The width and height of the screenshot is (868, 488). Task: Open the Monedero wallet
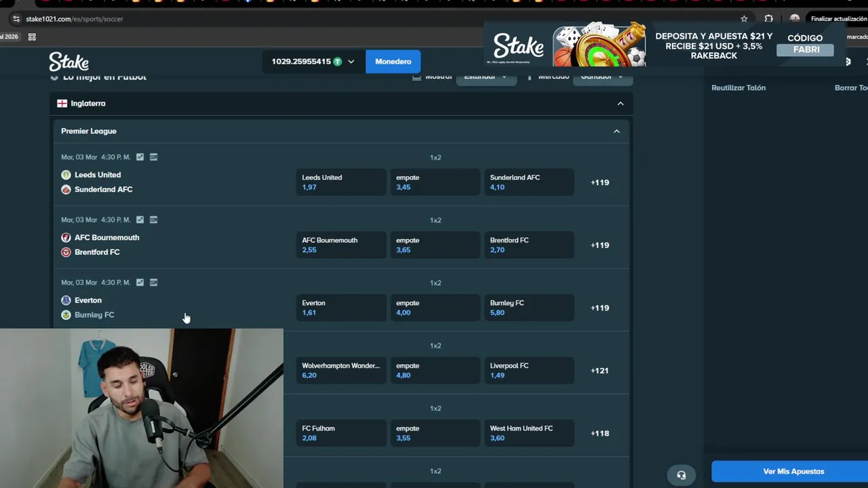[393, 62]
